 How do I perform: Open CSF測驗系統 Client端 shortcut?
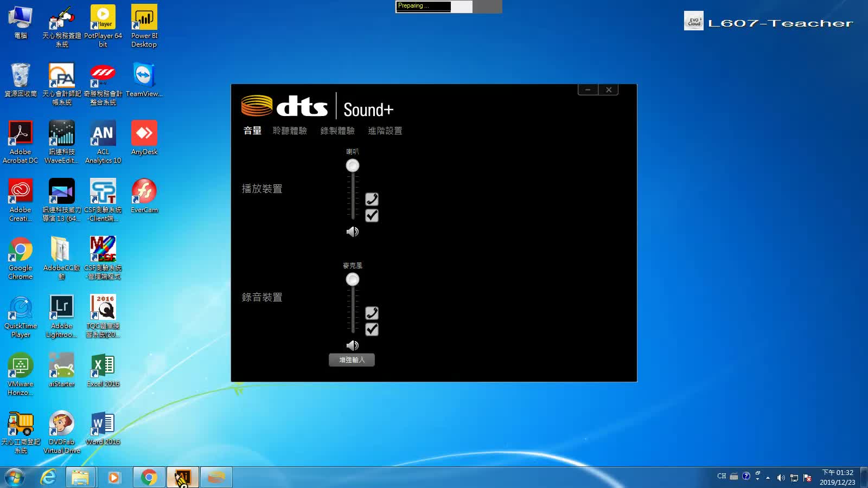point(103,200)
